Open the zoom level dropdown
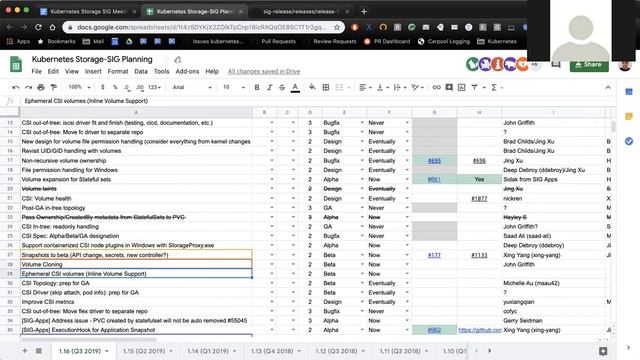The width and height of the screenshot is (640, 360). pos(79,87)
